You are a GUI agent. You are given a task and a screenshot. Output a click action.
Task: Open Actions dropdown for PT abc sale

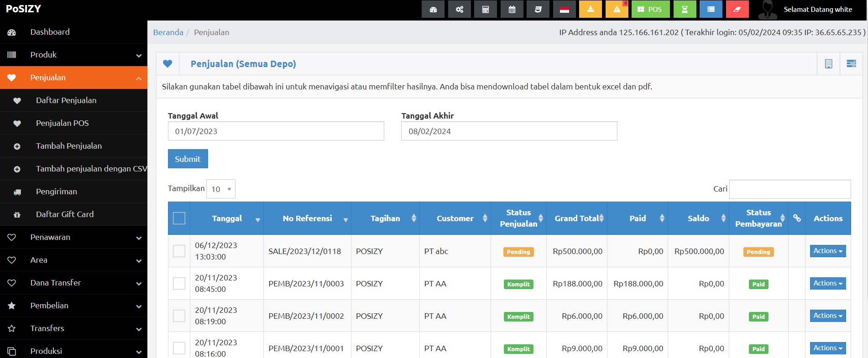pos(827,251)
